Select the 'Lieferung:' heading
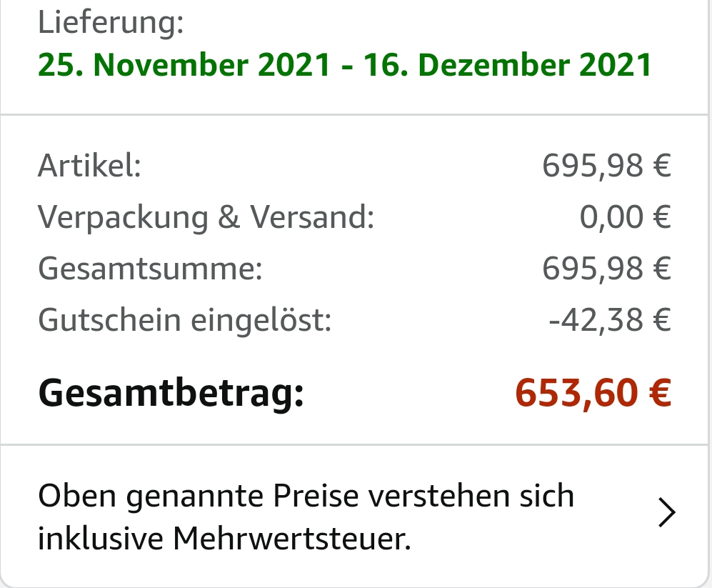The height and width of the screenshot is (588, 712). pos(111,24)
